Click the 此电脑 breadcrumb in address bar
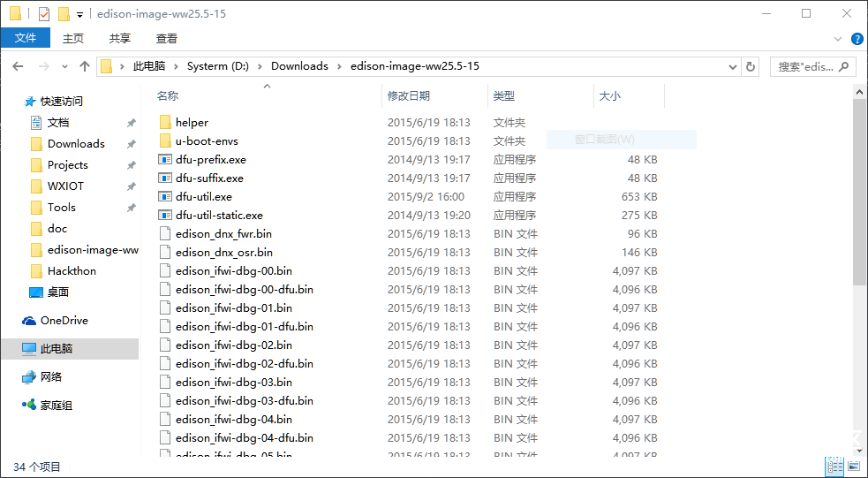 [x=149, y=66]
